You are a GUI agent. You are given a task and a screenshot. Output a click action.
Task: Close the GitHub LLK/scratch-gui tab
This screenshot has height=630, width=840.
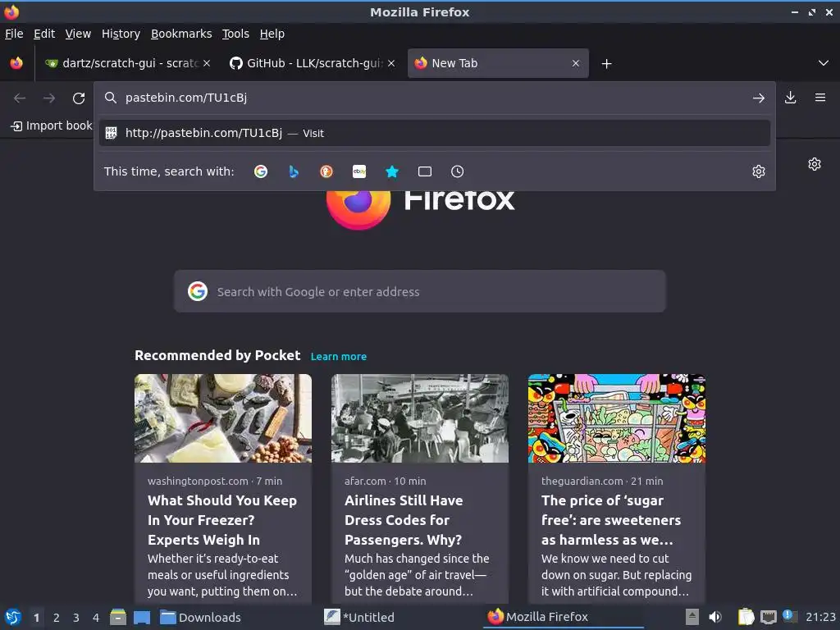point(391,63)
